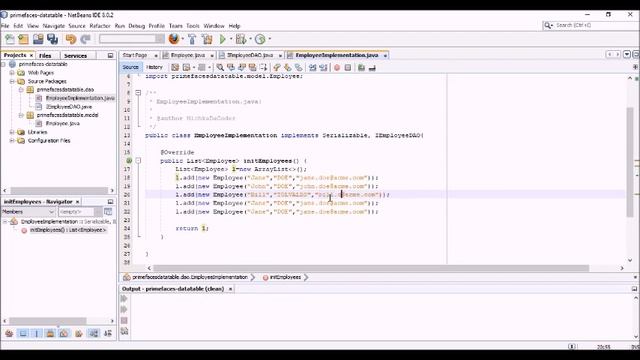This screenshot has width=640, height=360.
Task: Click the magnifier Find Selection icon in the editor toolbar
Action: pyautogui.click(x=220, y=67)
